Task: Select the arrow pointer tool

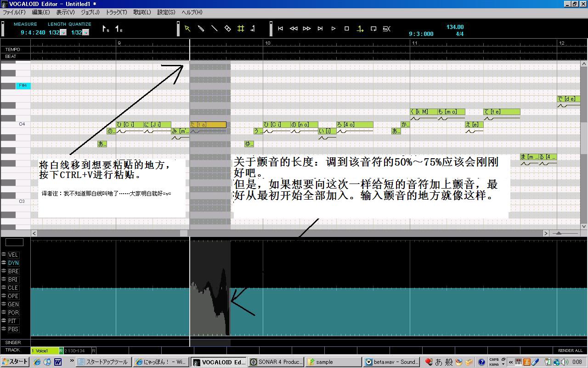Action: [187, 29]
